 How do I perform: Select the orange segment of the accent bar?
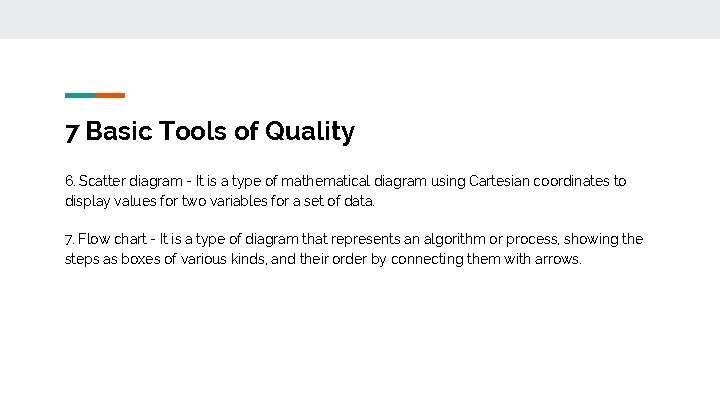tap(110, 96)
